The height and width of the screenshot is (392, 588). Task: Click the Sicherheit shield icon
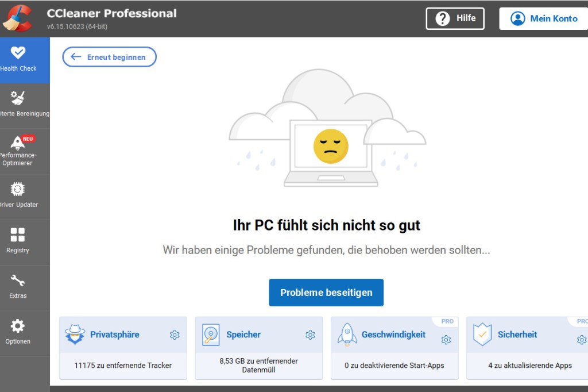point(482,334)
